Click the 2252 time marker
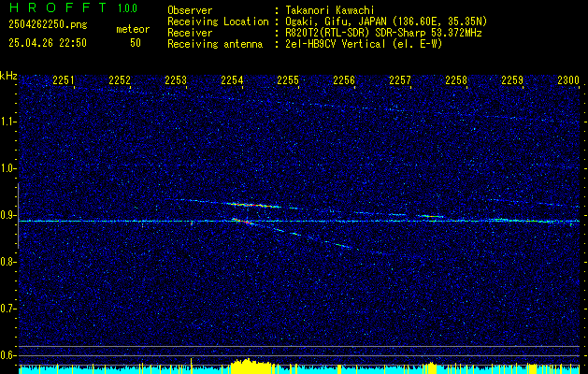Viewport: 588px width, 374px height. click(x=120, y=79)
